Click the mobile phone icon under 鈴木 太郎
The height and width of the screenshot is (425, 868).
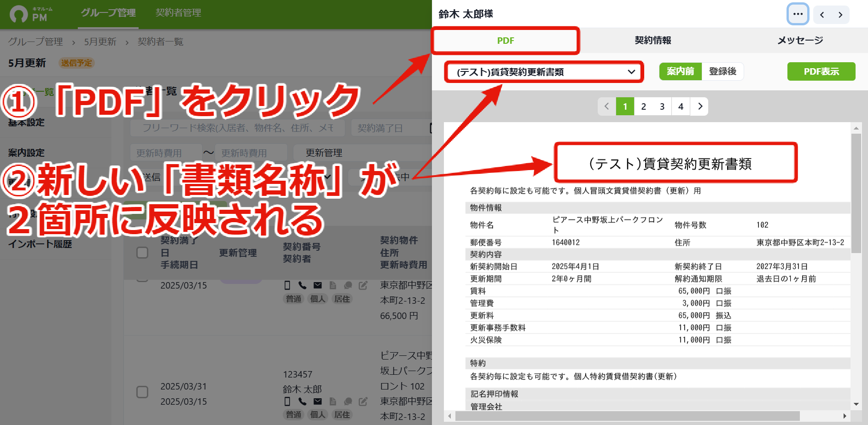tap(287, 401)
